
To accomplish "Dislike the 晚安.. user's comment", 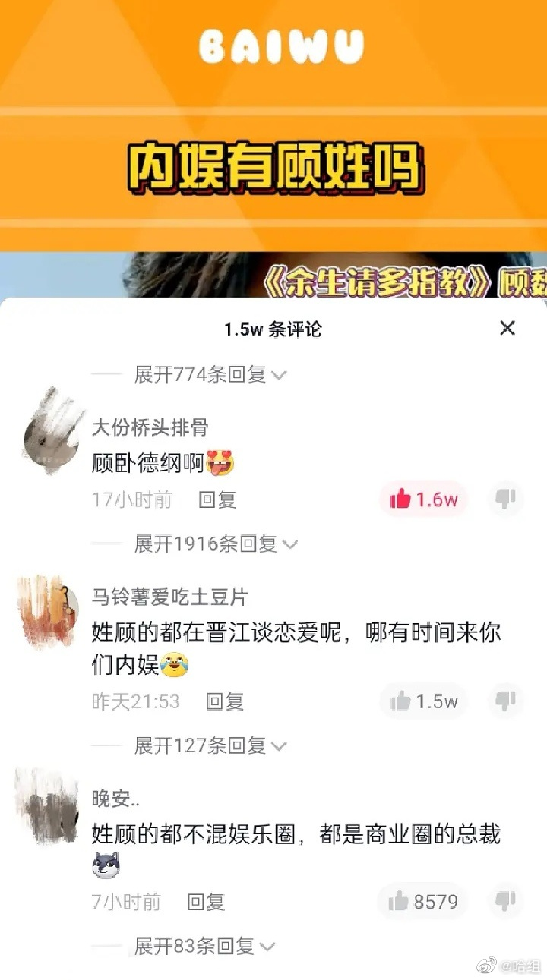I will [x=505, y=902].
